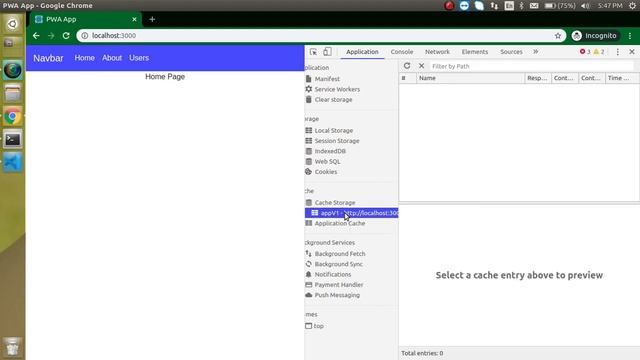
Task: Open DevTools customize menu
Action: (618, 52)
